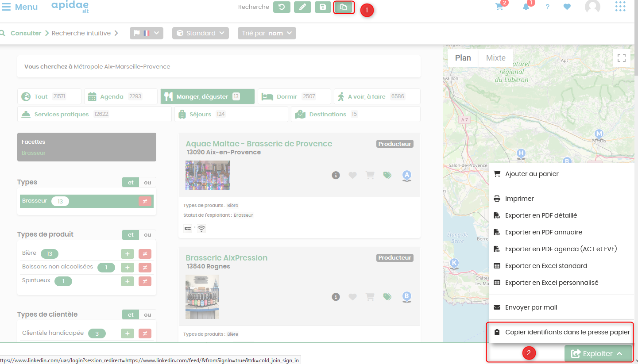
Task: Open the shopping cart in header
Action: coord(499,7)
